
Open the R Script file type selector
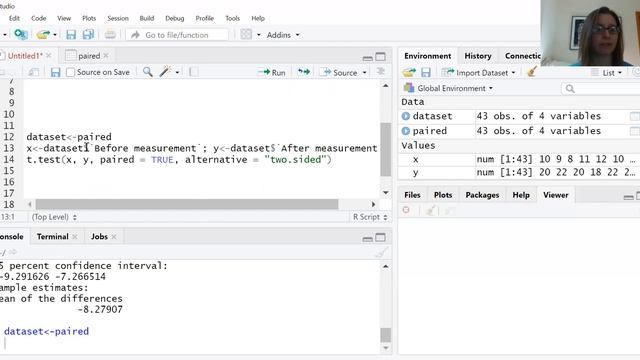coord(370,217)
